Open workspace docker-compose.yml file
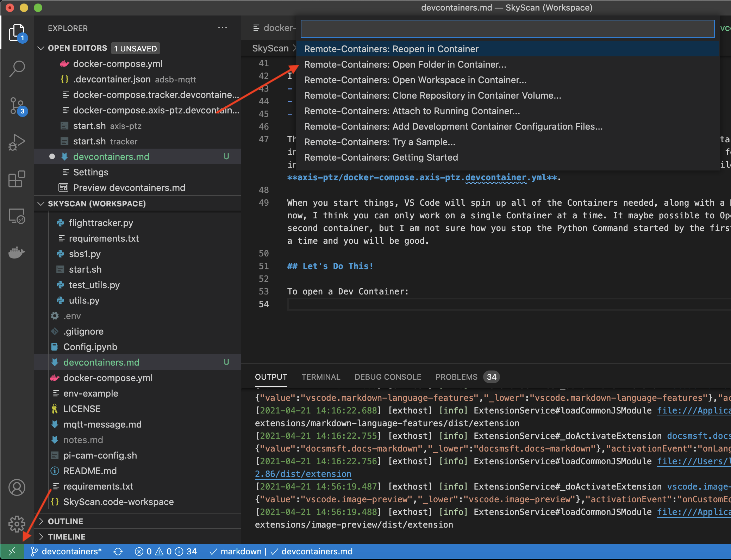Screen dimensions: 731x560 click(x=137, y=378)
